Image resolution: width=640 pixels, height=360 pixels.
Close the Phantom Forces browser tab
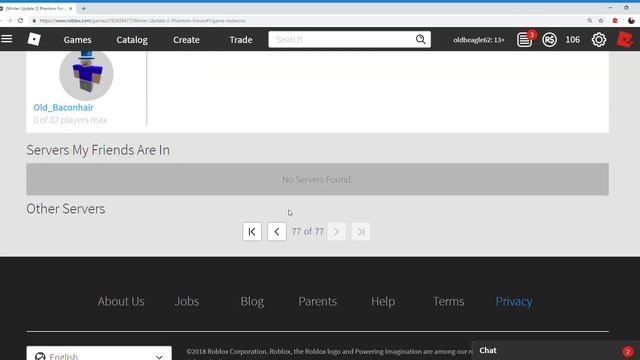point(70,9)
